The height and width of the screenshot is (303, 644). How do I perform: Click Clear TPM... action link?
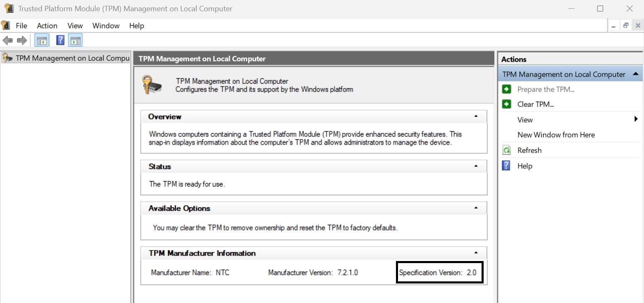click(x=536, y=104)
